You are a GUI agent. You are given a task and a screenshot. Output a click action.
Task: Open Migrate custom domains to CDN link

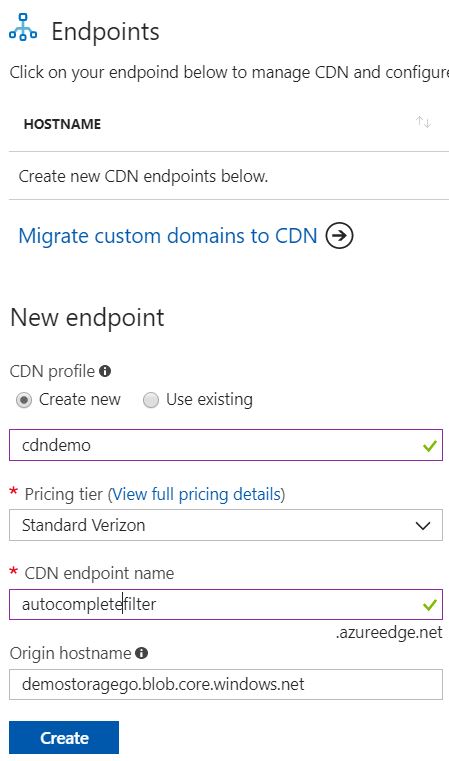[168, 236]
